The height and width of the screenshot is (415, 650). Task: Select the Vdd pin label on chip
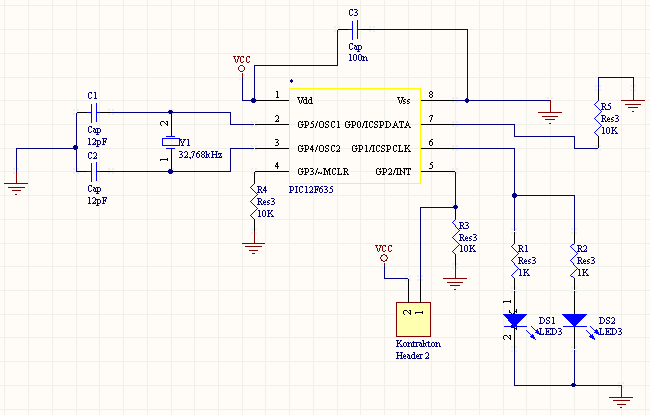pyautogui.click(x=305, y=101)
